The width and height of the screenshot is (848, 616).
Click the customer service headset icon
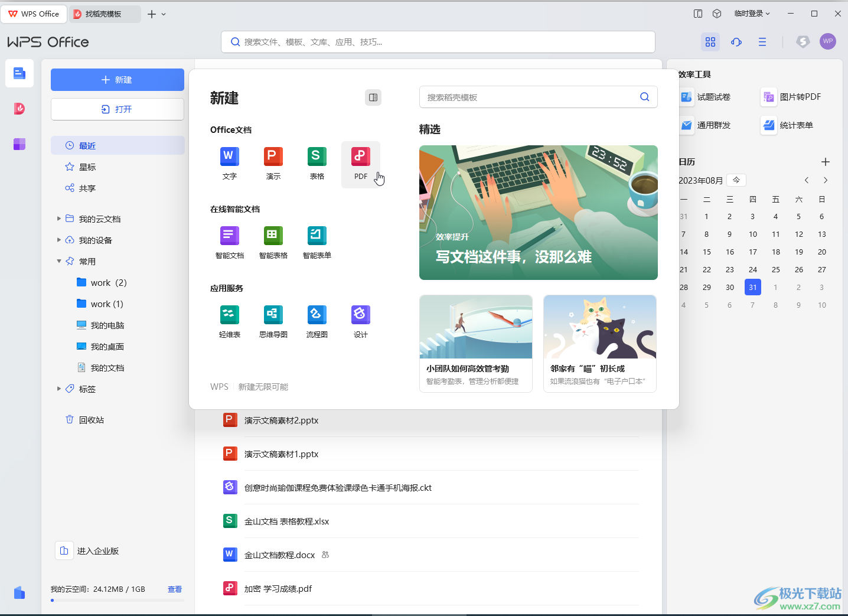[736, 42]
